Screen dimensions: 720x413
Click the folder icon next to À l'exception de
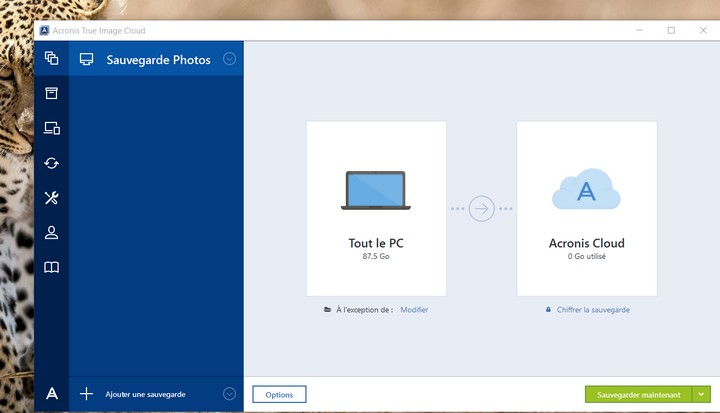pyautogui.click(x=327, y=310)
